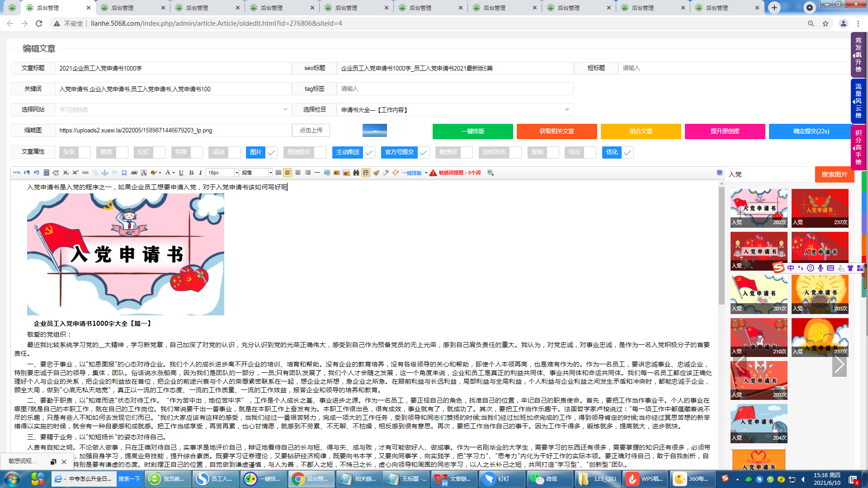Select the first 入党申请书 image thumbnail
868x488 pixels.
click(x=759, y=208)
